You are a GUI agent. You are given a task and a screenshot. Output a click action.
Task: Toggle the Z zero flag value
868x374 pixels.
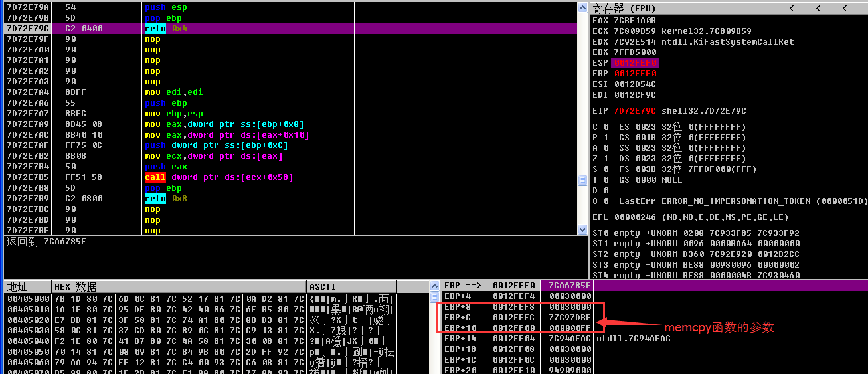click(x=605, y=159)
